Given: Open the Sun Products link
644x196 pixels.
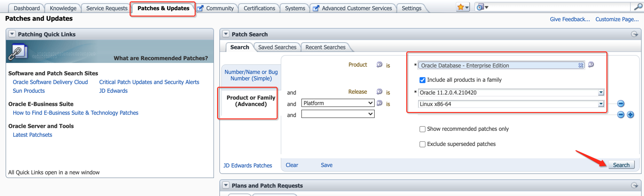Looking at the screenshot, I should coord(29,91).
